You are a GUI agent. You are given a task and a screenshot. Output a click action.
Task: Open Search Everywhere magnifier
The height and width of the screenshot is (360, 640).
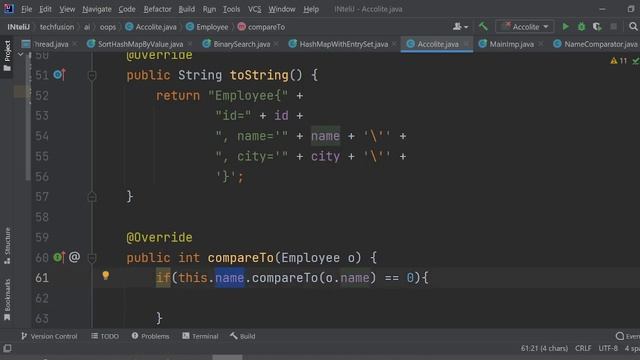633,27
